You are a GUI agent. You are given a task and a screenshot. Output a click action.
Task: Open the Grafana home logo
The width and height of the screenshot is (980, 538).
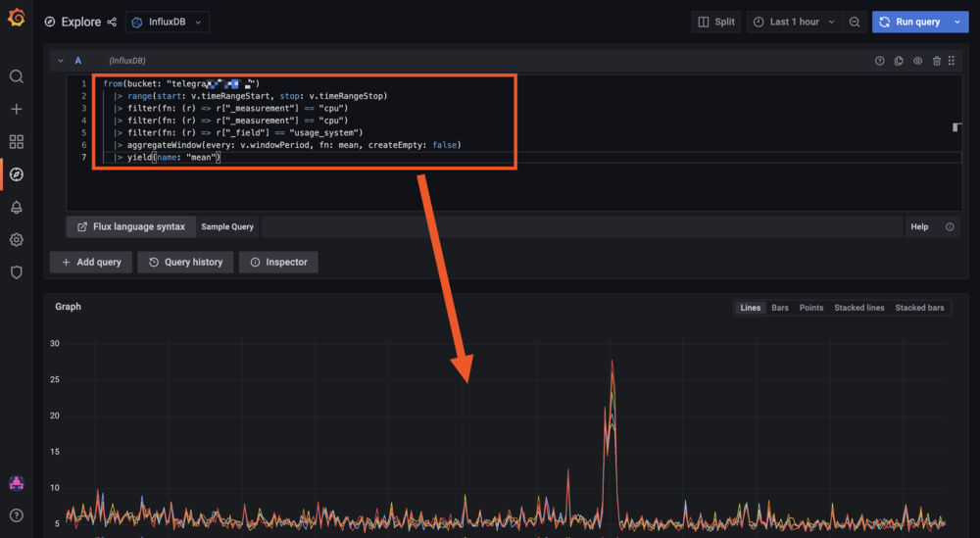coord(16,21)
